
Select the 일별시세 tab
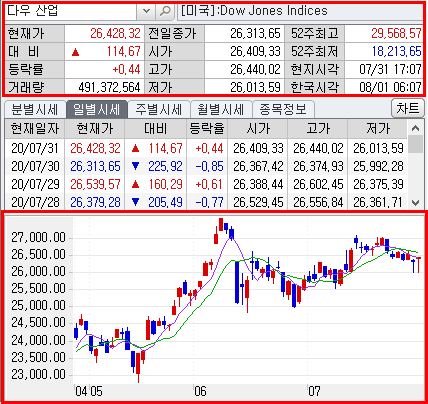point(96,109)
